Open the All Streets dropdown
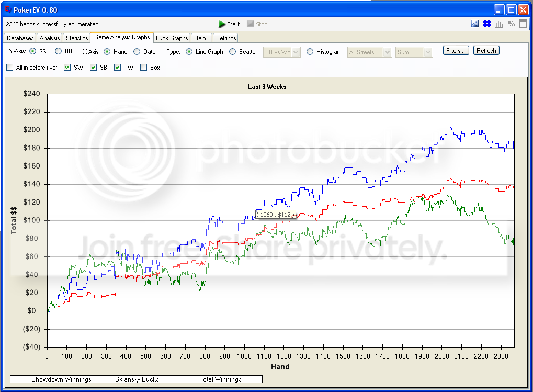This screenshot has width=533, height=392. [369, 52]
